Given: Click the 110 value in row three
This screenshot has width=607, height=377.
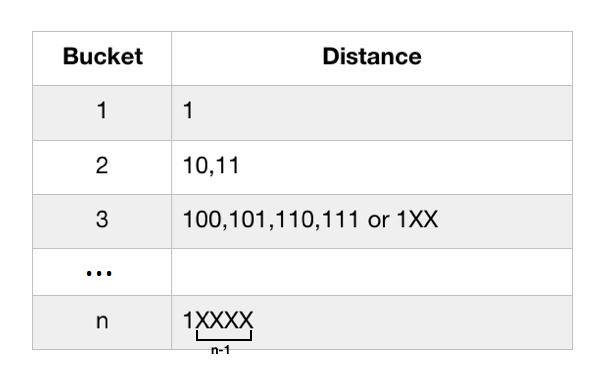Looking at the screenshot, I should (294, 219).
